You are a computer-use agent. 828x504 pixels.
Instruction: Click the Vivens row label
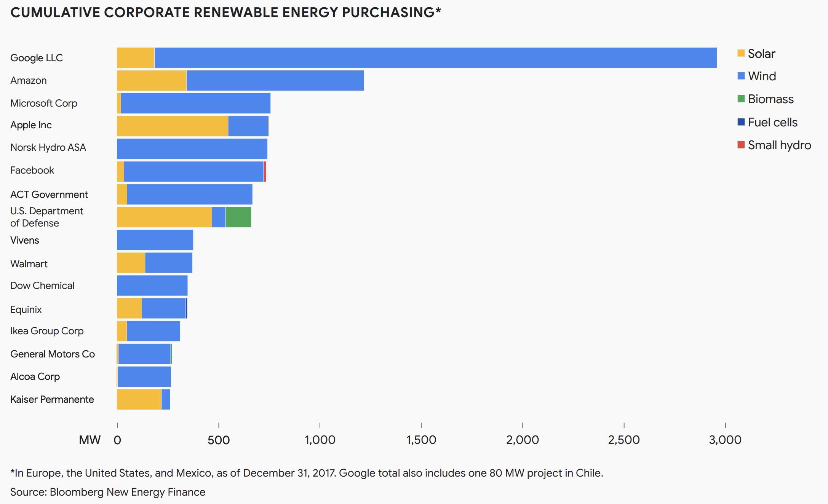[x=25, y=240]
